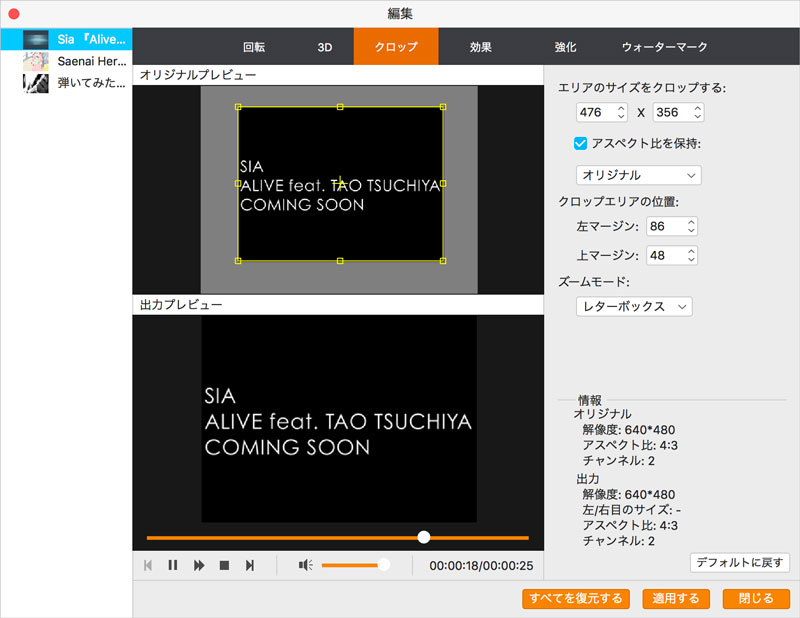Fast forward the preview video
Image resolution: width=800 pixels, height=618 pixels.
(199, 565)
